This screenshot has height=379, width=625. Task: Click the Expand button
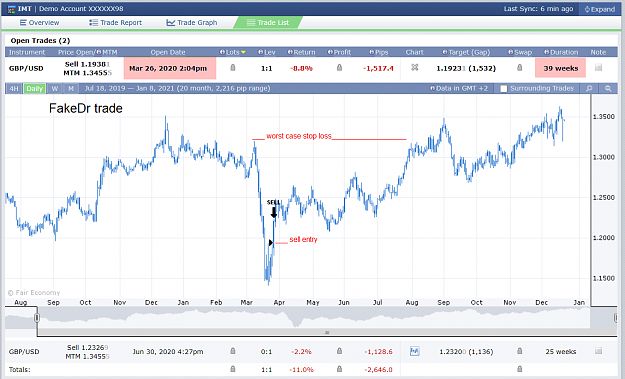tap(600, 9)
